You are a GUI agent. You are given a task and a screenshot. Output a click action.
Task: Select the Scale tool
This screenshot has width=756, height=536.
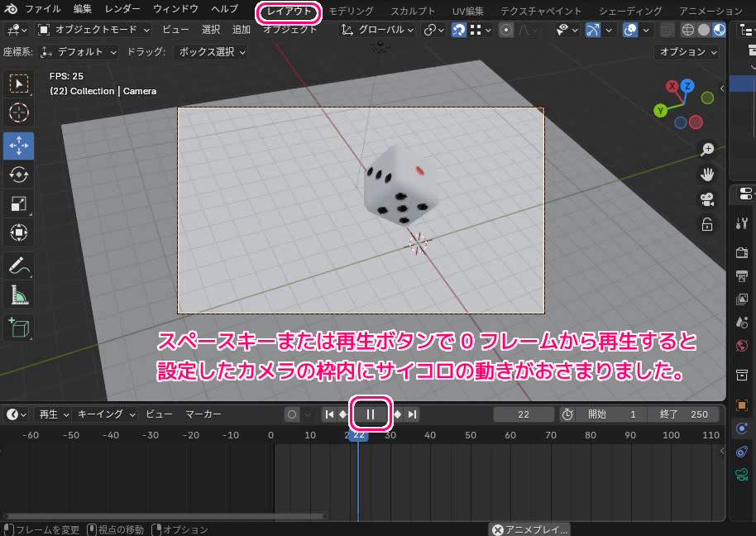point(18,203)
